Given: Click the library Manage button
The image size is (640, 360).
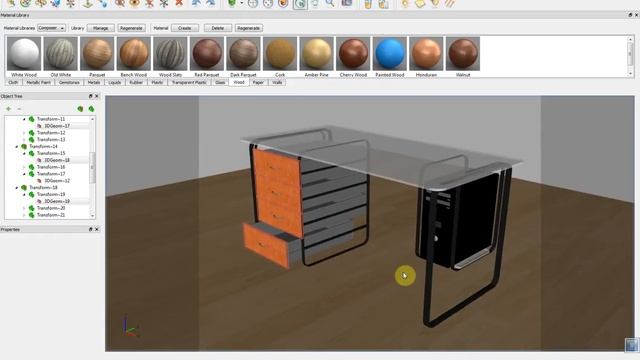Looking at the screenshot, I should (x=100, y=28).
